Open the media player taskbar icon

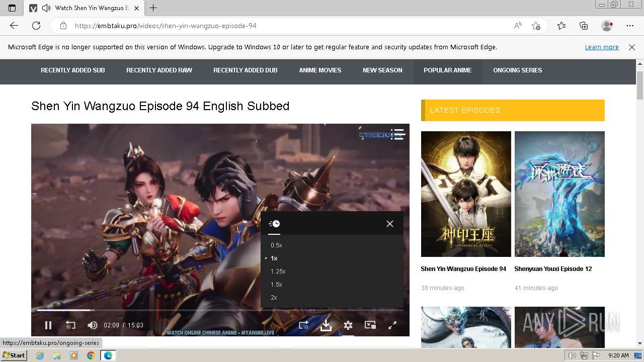tap(74, 355)
